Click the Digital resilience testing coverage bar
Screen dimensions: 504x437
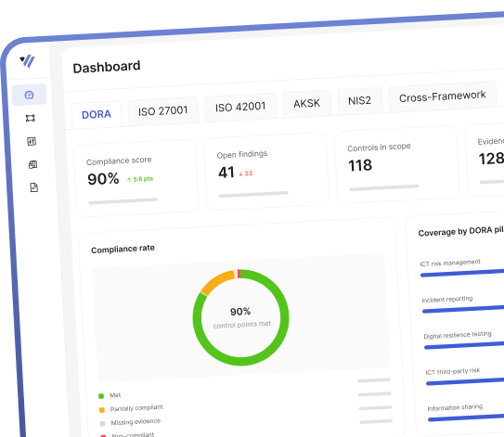tap(464, 346)
